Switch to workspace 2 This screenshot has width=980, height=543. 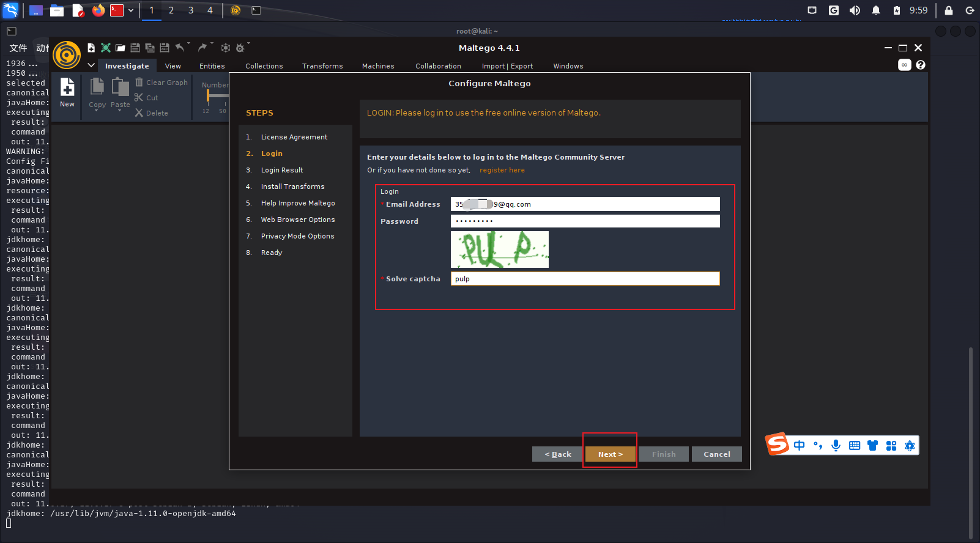pyautogui.click(x=171, y=10)
